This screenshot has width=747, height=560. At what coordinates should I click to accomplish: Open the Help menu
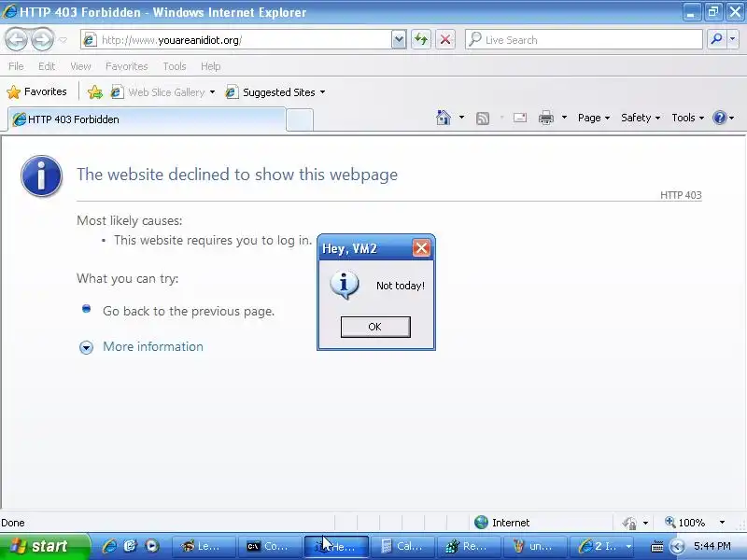(x=210, y=66)
